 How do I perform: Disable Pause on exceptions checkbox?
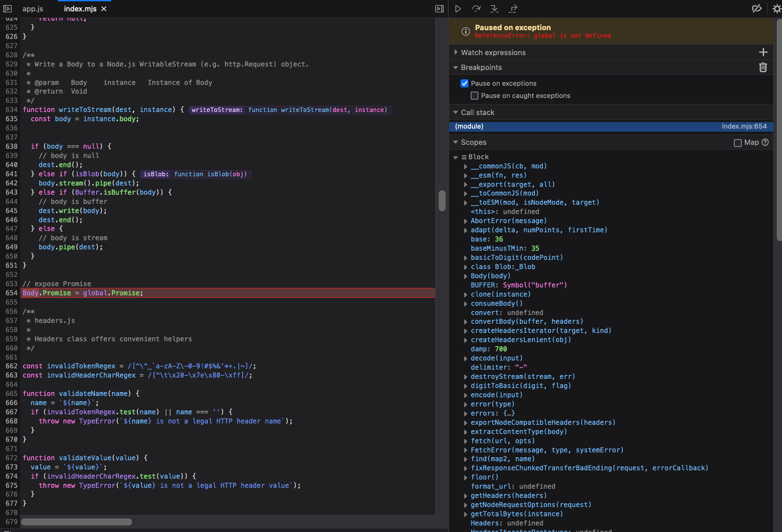[464, 83]
